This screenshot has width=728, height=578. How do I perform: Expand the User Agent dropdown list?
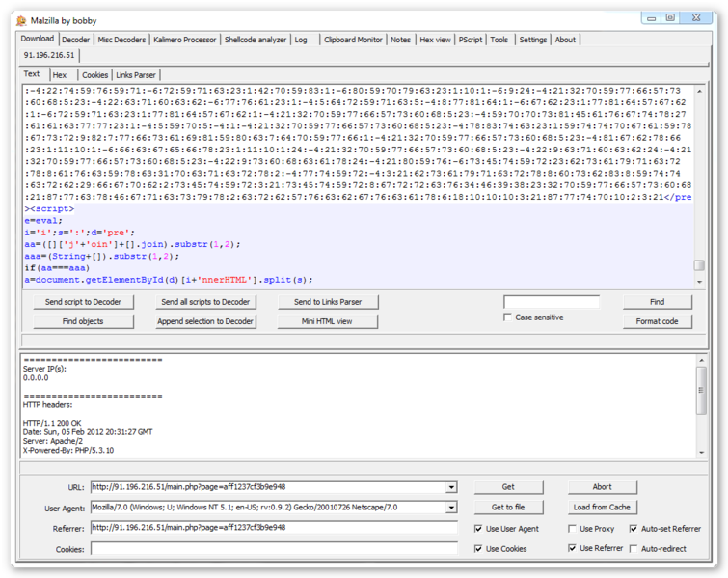click(x=451, y=508)
